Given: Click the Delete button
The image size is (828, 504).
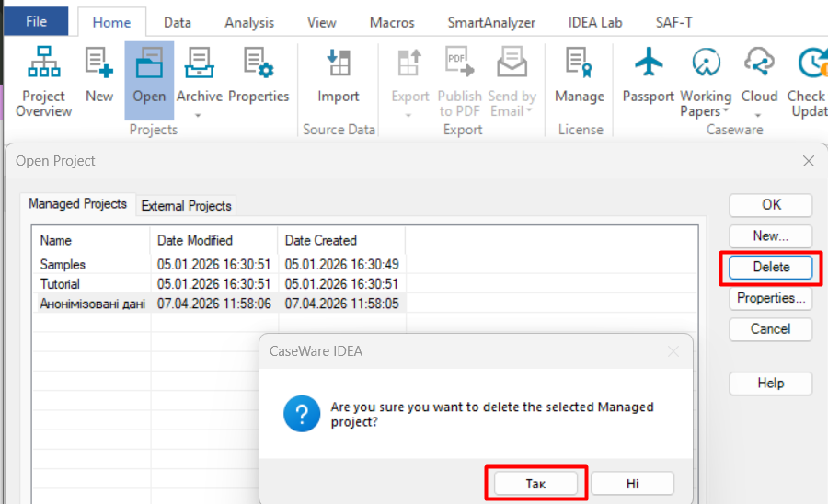Looking at the screenshot, I should coord(770,267).
